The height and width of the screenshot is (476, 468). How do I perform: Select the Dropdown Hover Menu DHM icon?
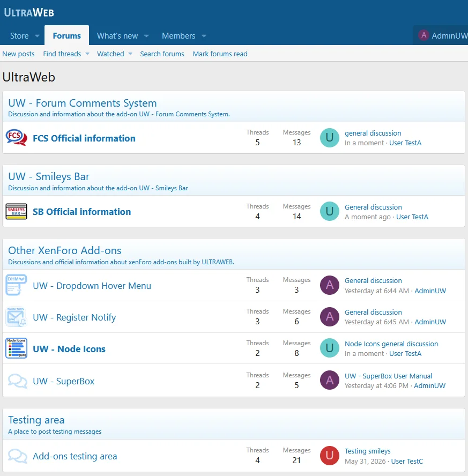pos(17,285)
